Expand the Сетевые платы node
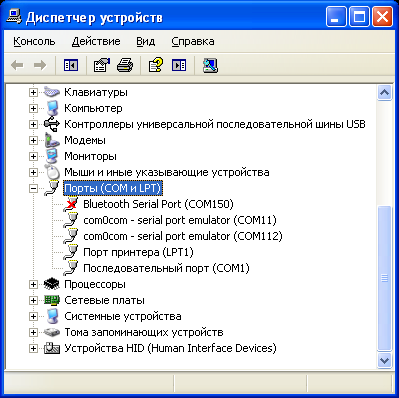The height and width of the screenshot is (398, 399). point(33,300)
